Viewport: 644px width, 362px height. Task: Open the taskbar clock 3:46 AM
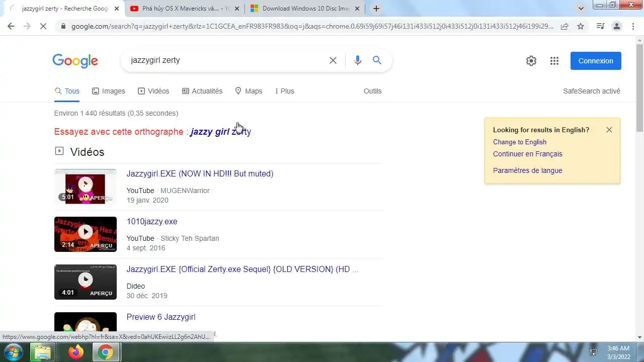pyautogui.click(x=618, y=352)
